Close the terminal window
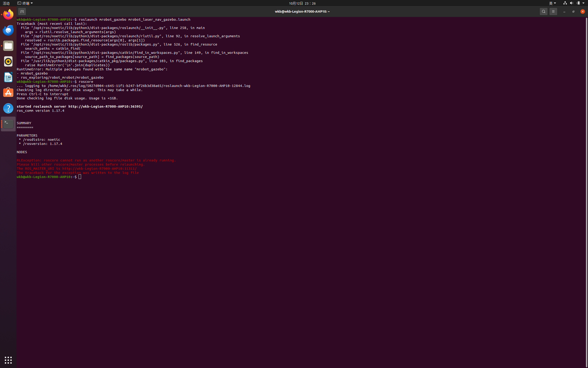 583,11
